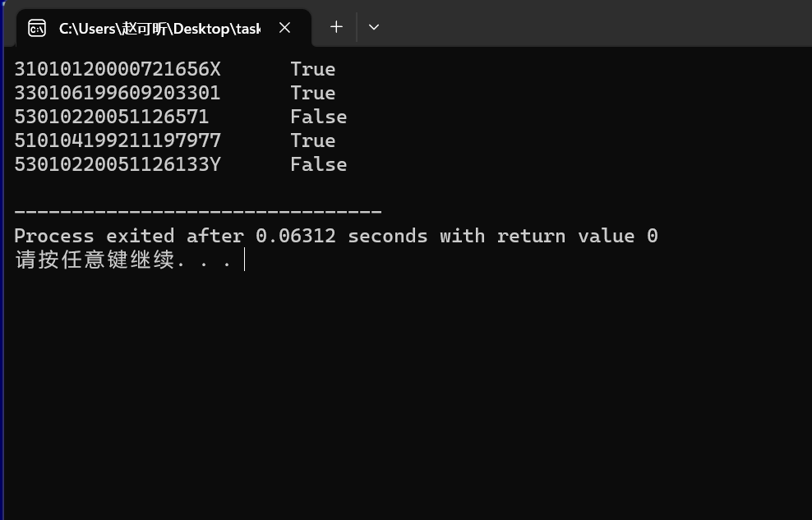Image resolution: width=812 pixels, height=520 pixels.
Task: Select the C:\Users\赵可昕\Desktop tab title
Action: point(159,28)
